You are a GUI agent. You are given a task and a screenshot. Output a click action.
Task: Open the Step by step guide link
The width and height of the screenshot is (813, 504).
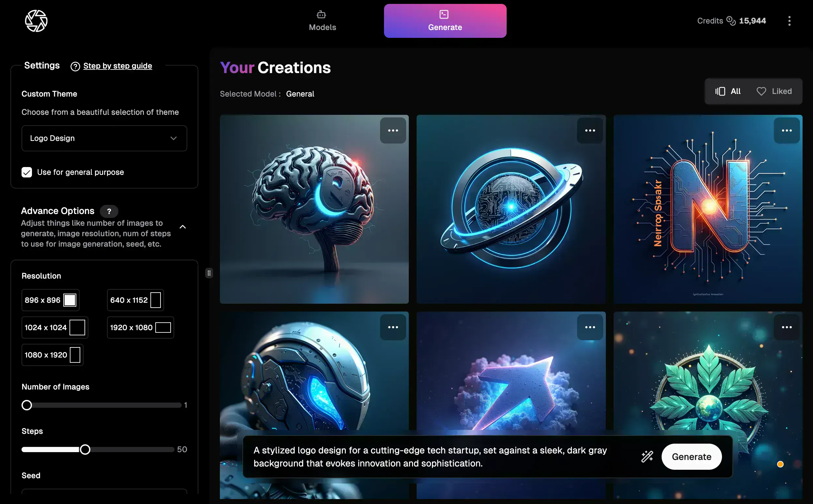[x=117, y=66]
